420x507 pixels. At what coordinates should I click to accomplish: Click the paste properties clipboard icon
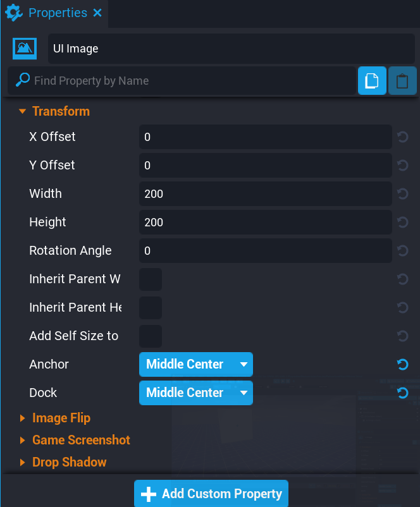[402, 81]
